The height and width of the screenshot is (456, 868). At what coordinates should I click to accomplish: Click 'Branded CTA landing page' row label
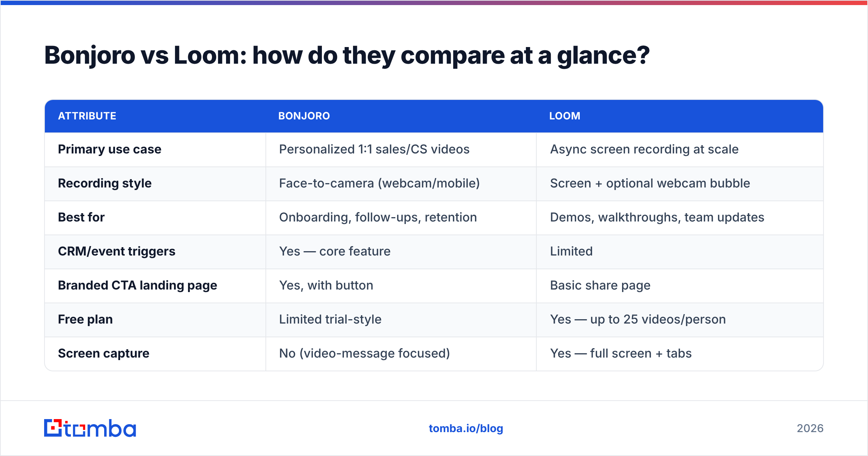click(137, 285)
